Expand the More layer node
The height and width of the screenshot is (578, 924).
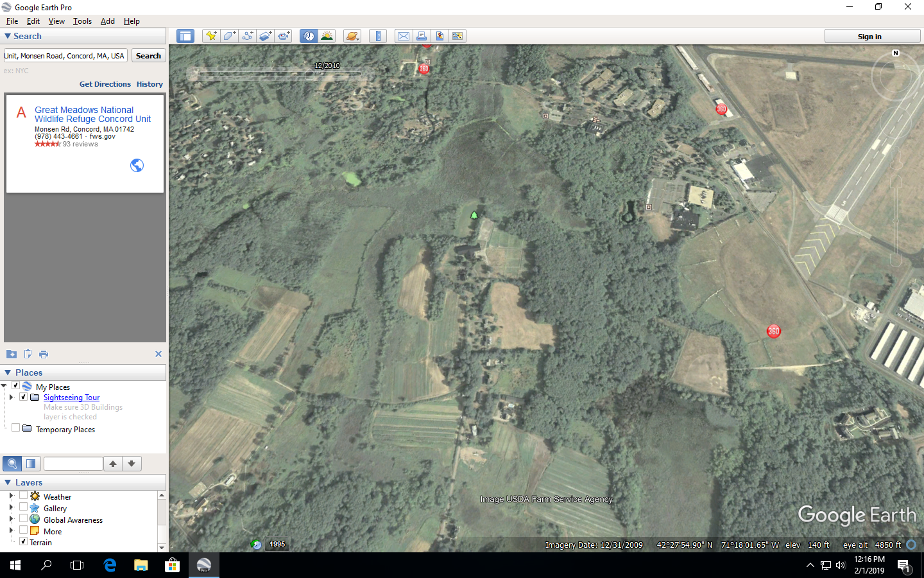11,530
